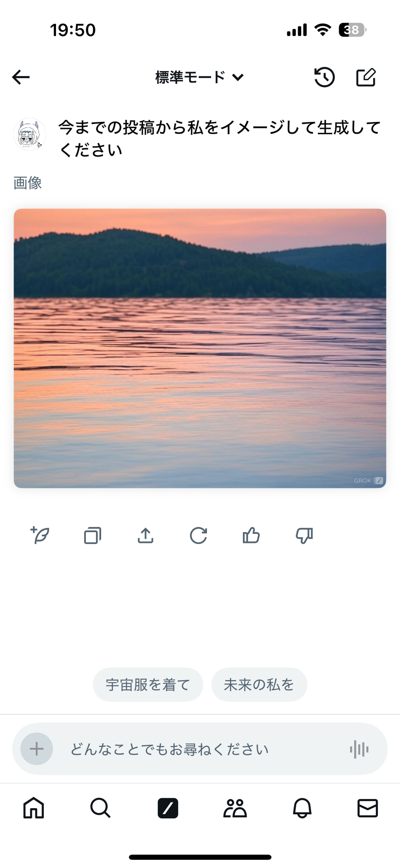Open the Search tab
This screenshot has width=400, height=868.
(x=100, y=808)
